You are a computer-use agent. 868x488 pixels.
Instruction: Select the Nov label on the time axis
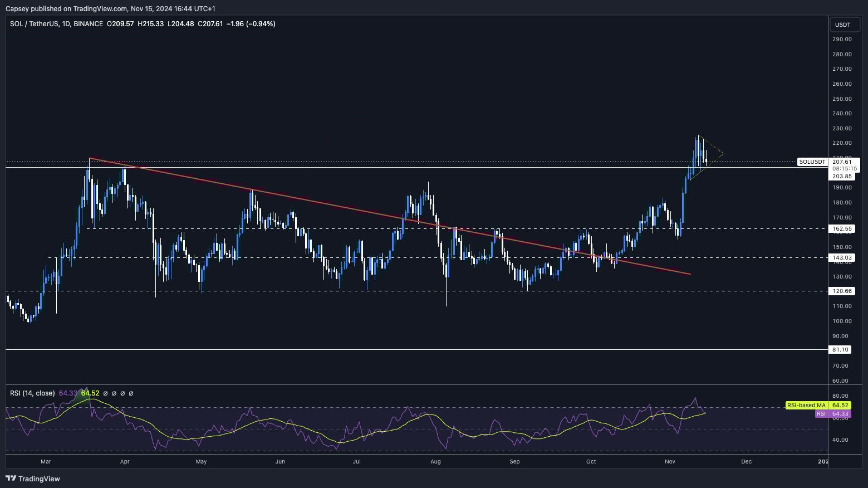pos(670,462)
